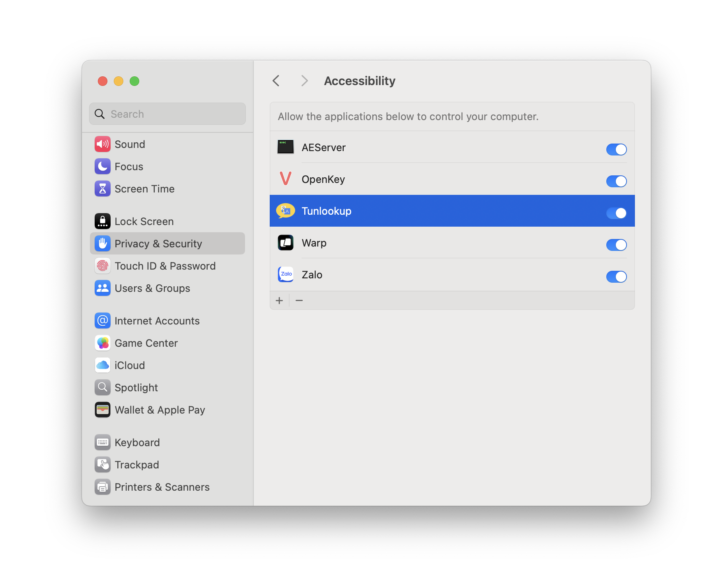Click inside the Search field
Screen dimensions: 728x571
167,114
